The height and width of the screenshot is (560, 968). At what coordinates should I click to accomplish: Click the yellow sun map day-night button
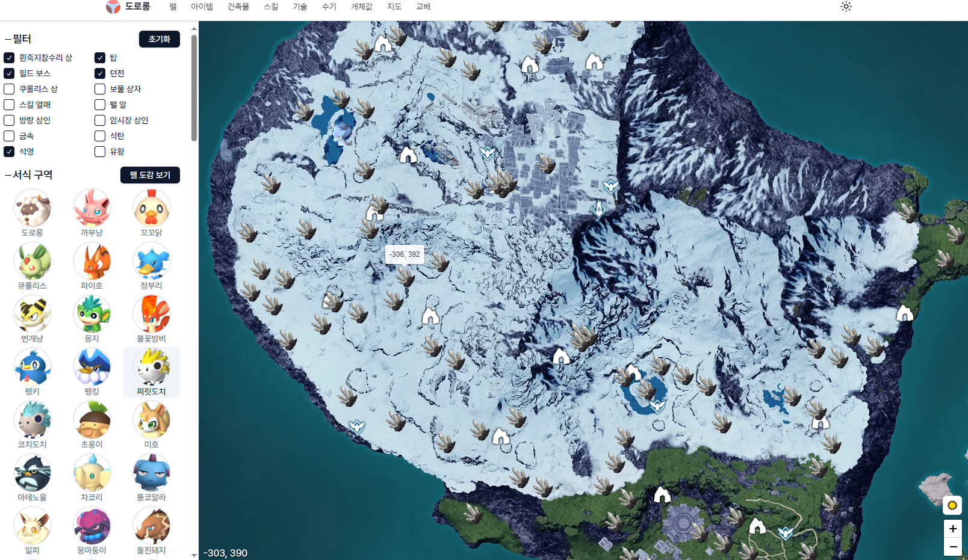click(x=952, y=505)
